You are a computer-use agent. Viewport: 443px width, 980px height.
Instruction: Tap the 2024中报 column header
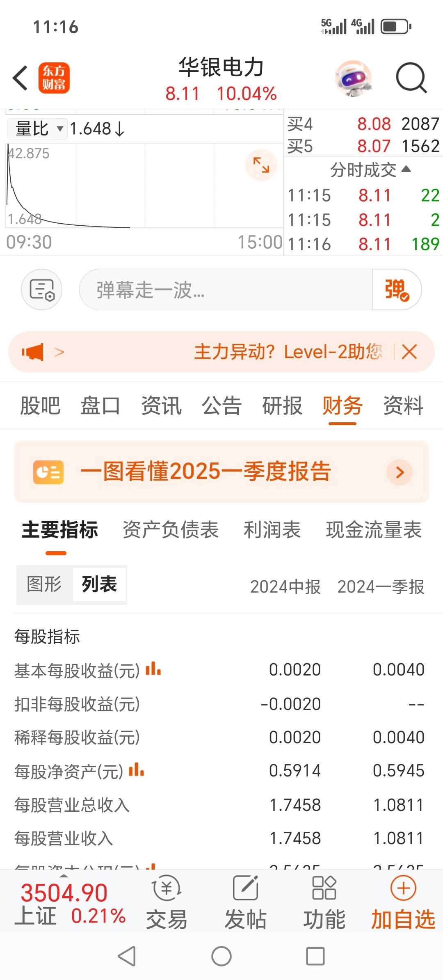pyautogui.click(x=285, y=587)
